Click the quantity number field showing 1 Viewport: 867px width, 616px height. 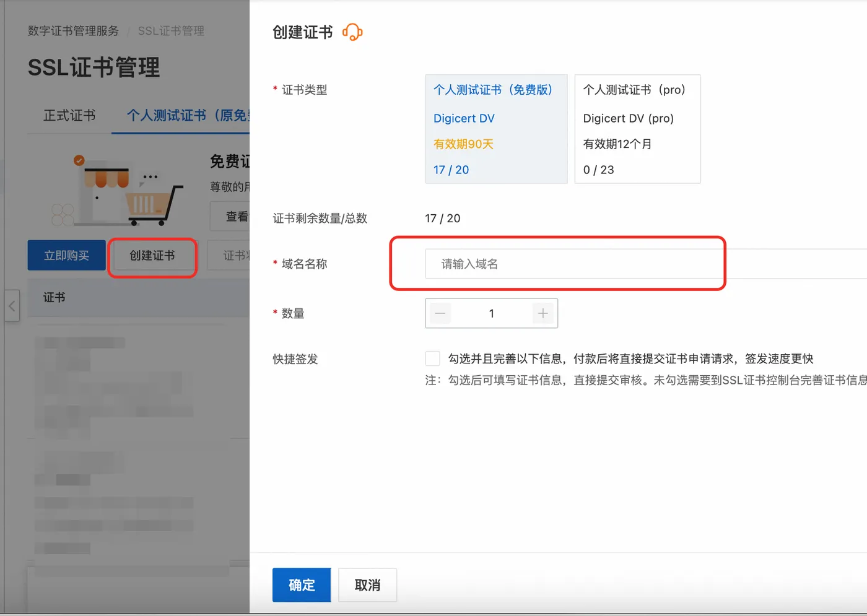point(492,313)
